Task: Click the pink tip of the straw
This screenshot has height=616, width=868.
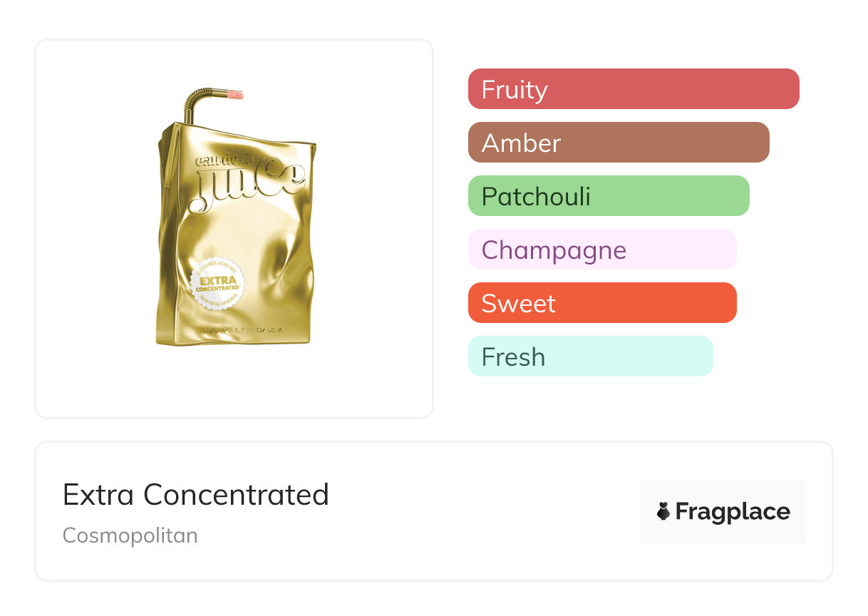Action: tap(235, 93)
